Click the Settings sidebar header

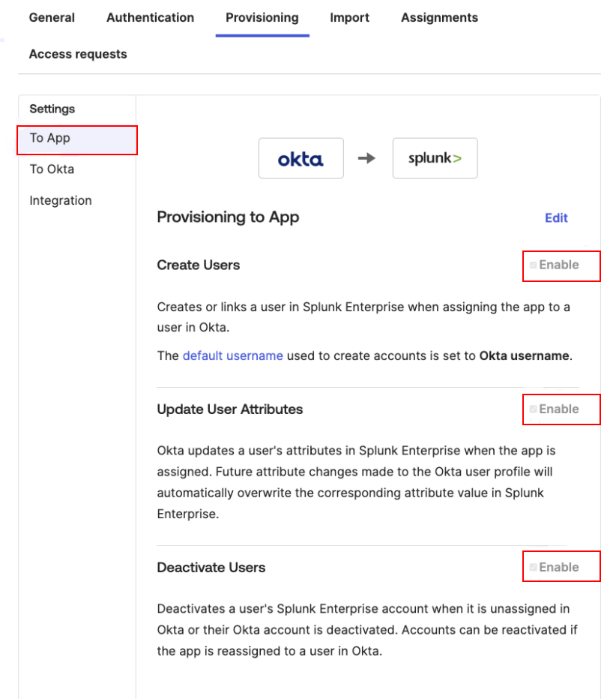coord(52,109)
